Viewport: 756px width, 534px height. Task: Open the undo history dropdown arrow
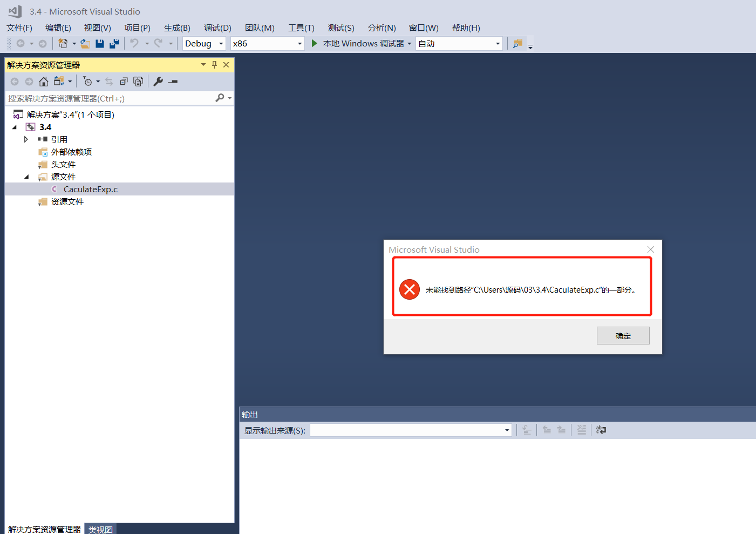coord(147,44)
